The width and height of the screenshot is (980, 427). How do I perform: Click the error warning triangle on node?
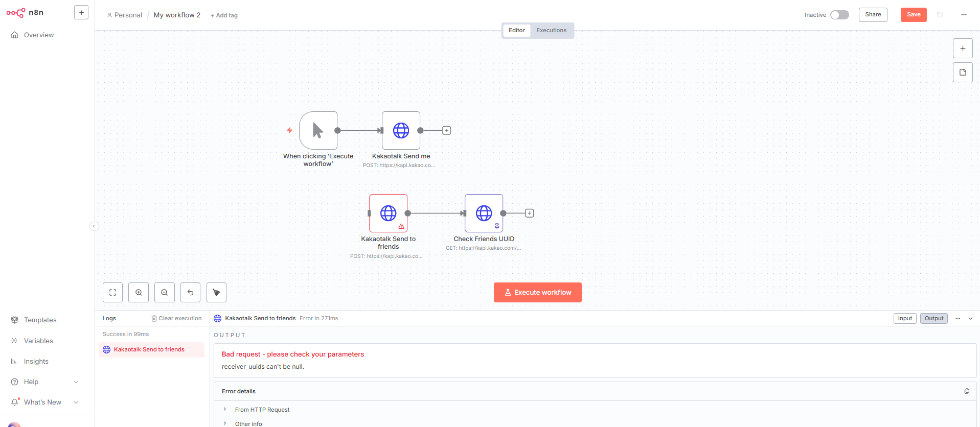[x=401, y=226]
